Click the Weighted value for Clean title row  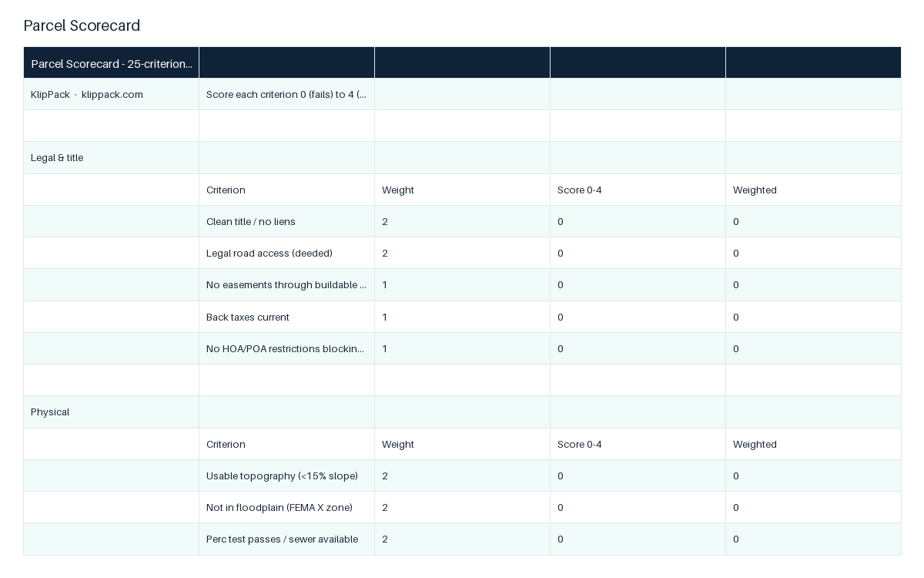click(x=814, y=221)
